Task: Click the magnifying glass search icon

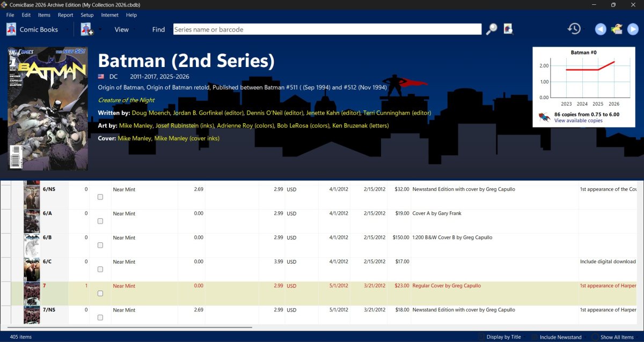Action: tap(492, 29)
